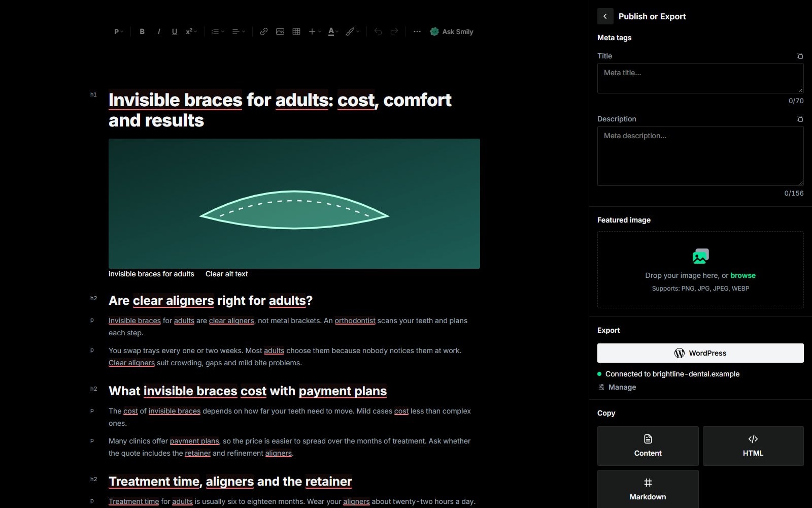Manage the WordPress connection
The image size is (812, 508).
(x=617, y=387)
